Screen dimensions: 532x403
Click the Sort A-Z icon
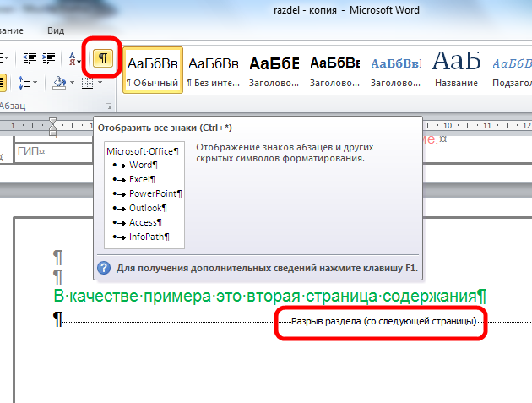(73, 57)
